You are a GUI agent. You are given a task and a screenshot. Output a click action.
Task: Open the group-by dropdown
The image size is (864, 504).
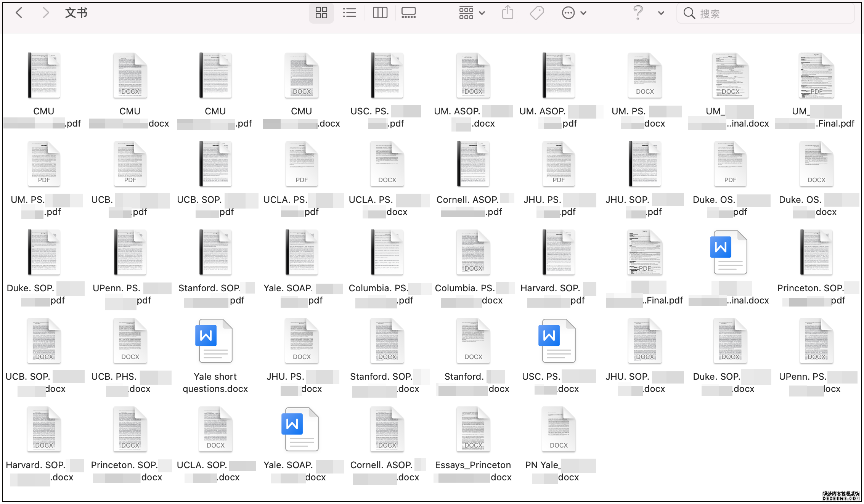pos(472,13)
